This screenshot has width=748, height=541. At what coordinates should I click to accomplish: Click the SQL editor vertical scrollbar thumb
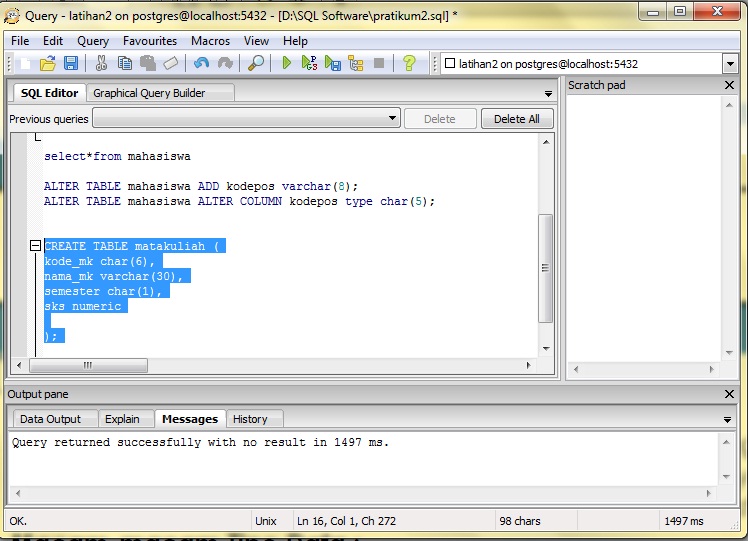(545, 268)
